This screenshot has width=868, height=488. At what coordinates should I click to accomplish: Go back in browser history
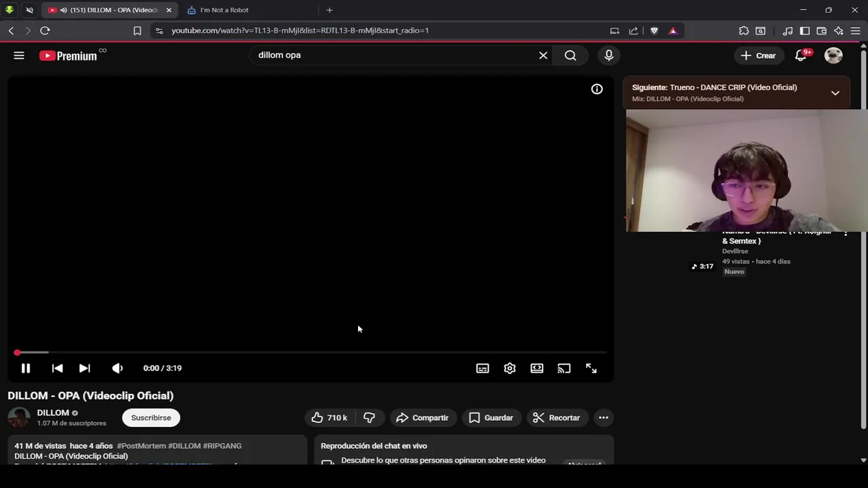point(11,30)
